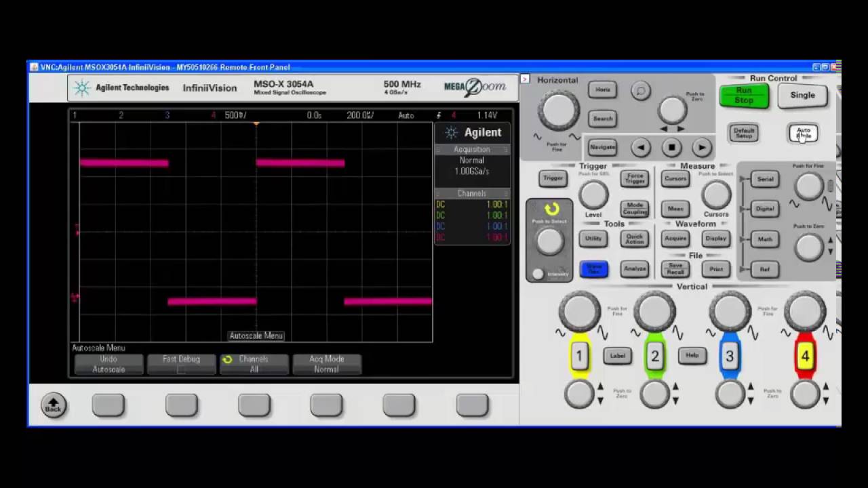The width and height of the screenshot is (868, 488).
Task: Click channel 3 vertical position knob
Action: click(x=730, y=394)
